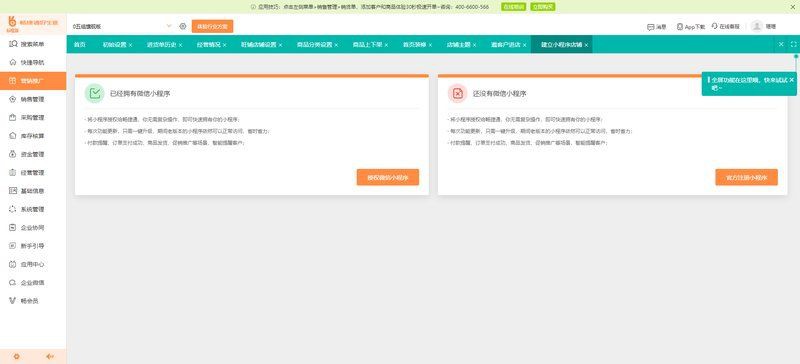The height and width of the screenshot is (364, 800).
Task: Close all tabs with the tab-bar X
Action: [781, 44]
